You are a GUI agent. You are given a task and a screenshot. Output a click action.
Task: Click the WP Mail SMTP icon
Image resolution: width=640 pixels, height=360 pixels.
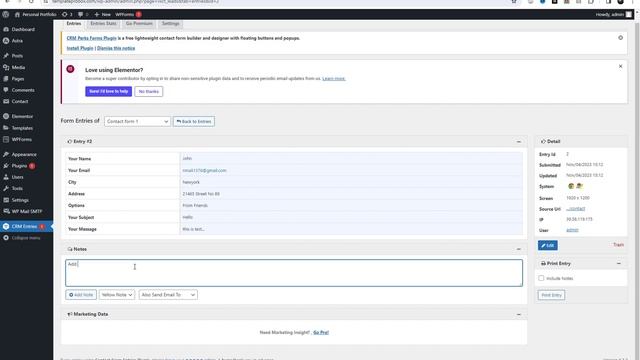point(6,211)
